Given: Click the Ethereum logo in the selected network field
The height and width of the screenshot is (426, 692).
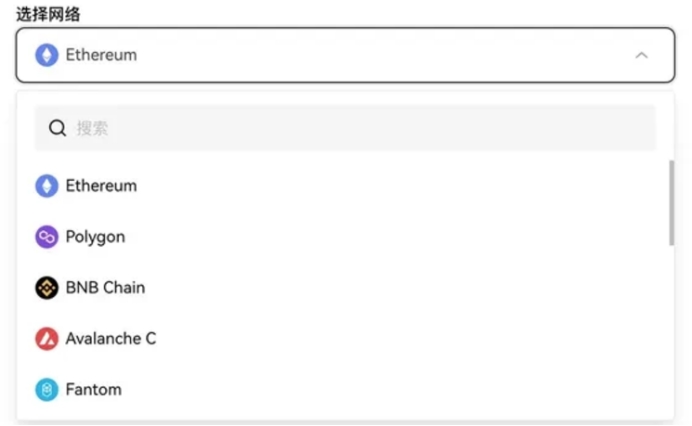Looking at the screenshot, I should 47,55.
